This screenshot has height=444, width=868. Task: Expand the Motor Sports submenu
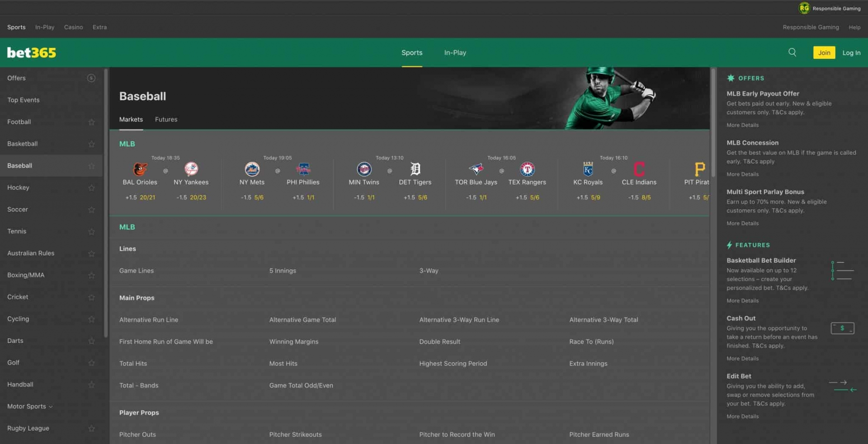51,407
